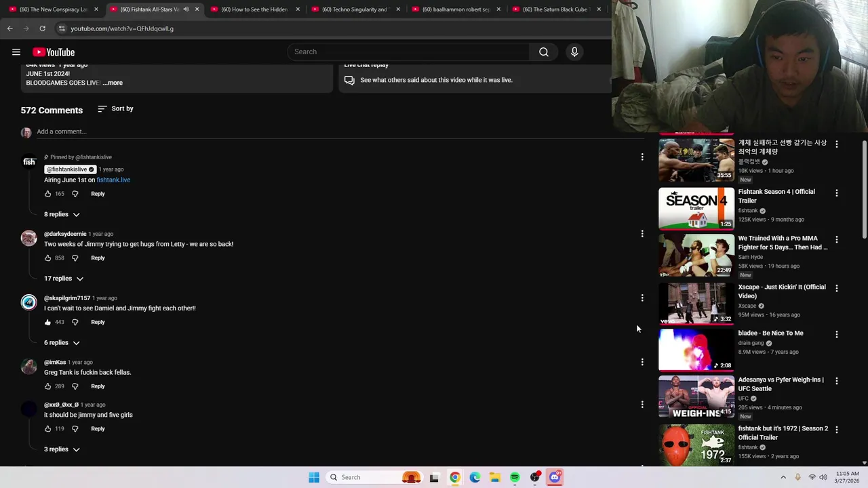The width and height of the screenshot is (868, 488).
Task: Expand 17 replies under darksydeernie comment
Action: tap(64, 279)
